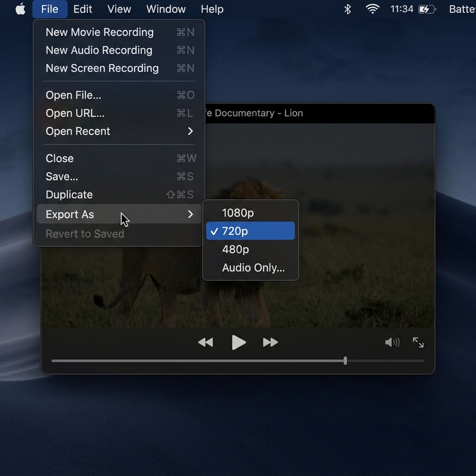Export the movie as 1080p
The height and width of the screenshot is (476, 476).
251,213
